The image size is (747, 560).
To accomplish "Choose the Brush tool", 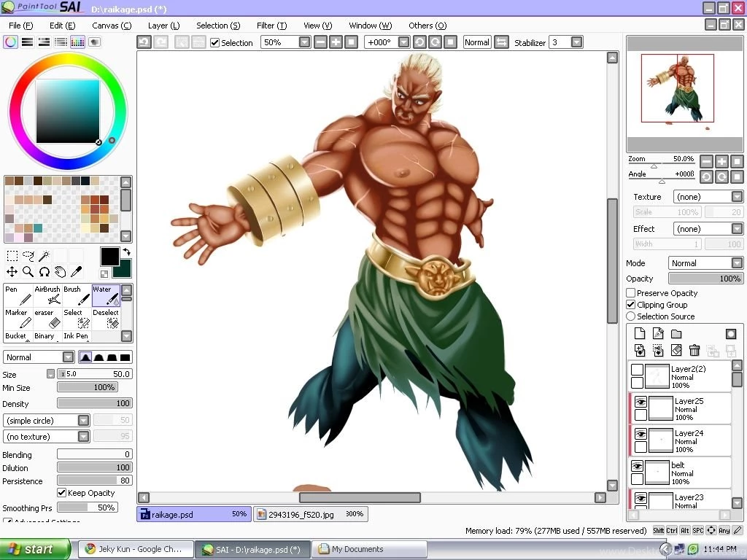I will tap(76, 296).
